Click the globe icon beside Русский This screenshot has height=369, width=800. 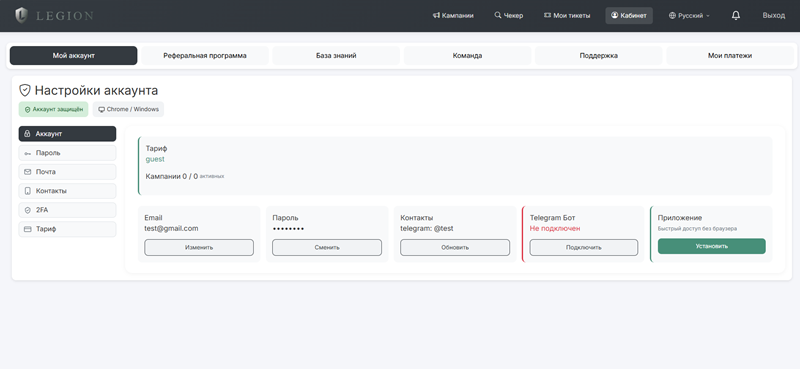coord(672,16)
